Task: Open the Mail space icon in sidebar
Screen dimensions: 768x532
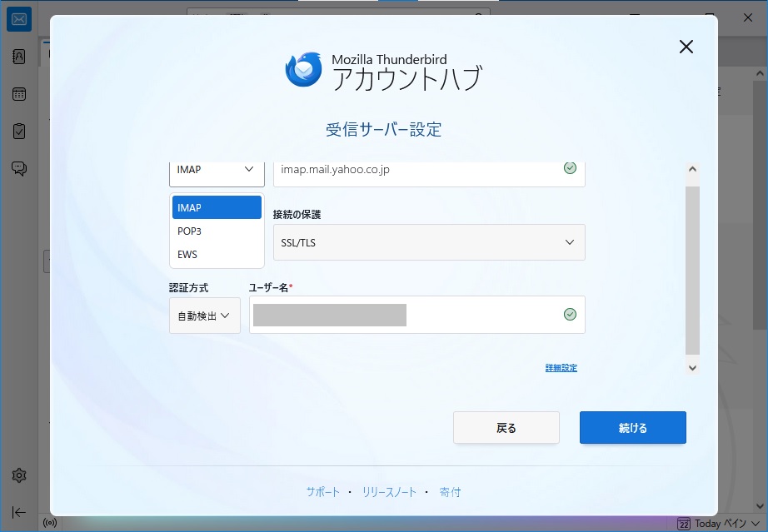Action: click(19, 19)
